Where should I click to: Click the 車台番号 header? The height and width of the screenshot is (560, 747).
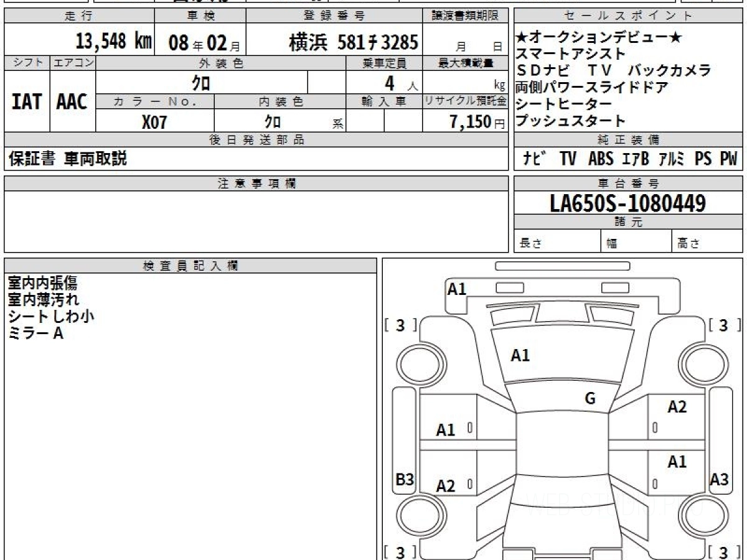click(x=629, y=183)
